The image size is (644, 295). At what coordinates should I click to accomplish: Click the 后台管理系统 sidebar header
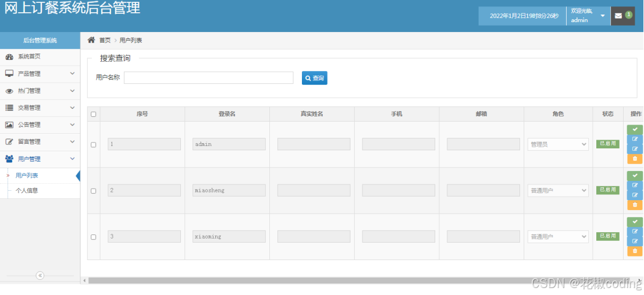pyautogui.click(x=40, y=40)
